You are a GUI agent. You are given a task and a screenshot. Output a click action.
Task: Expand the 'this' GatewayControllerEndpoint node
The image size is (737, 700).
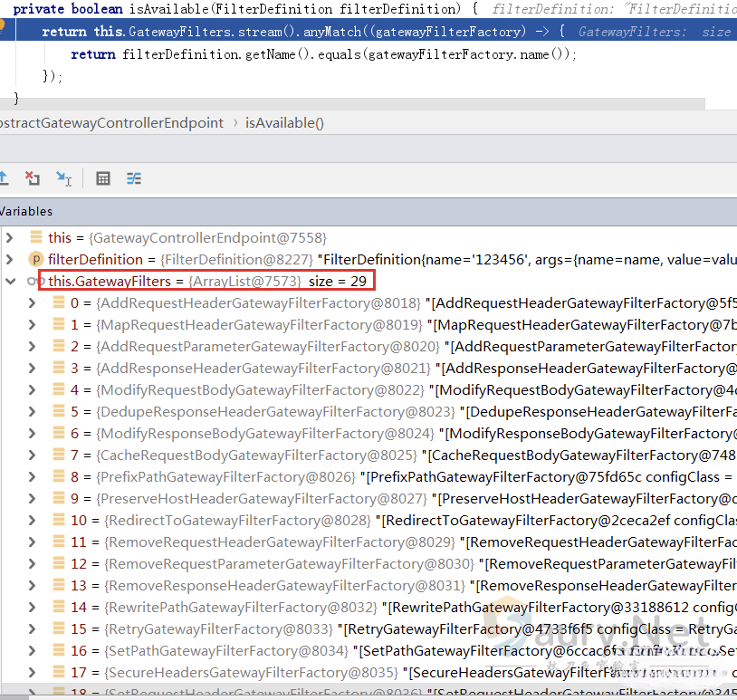10,238
